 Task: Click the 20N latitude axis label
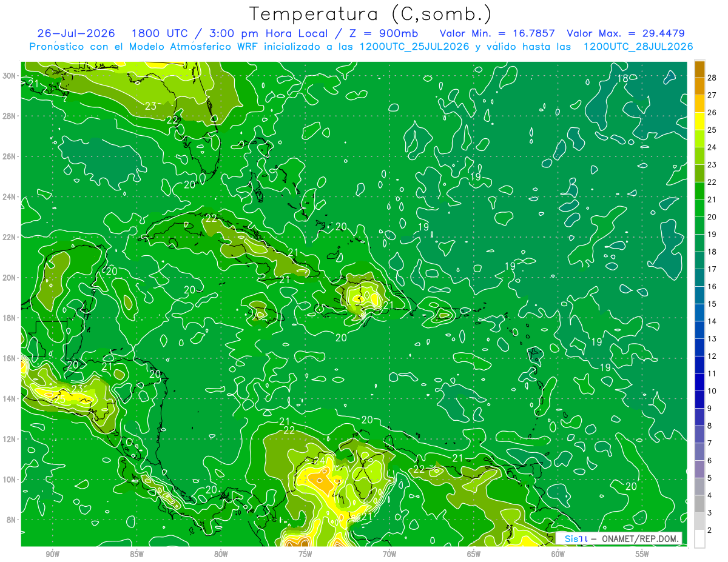tap(9, 278)
